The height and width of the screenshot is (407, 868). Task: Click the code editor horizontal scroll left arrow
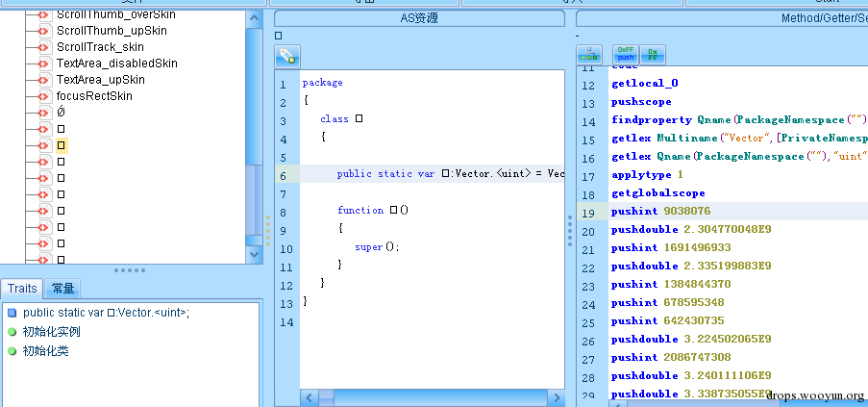(x=309, y=397)
